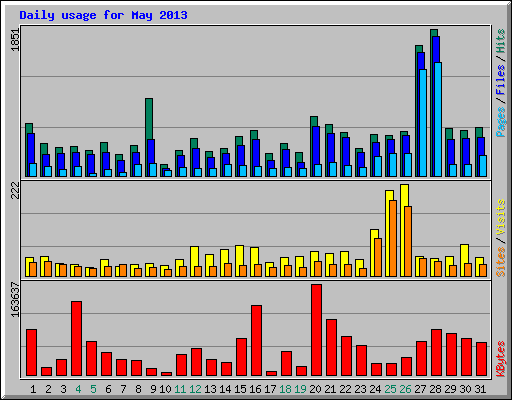Viewport: 512px width, 400px height.
Task: Click green day label 19 on the x-axis
Action: pos(300,389)
